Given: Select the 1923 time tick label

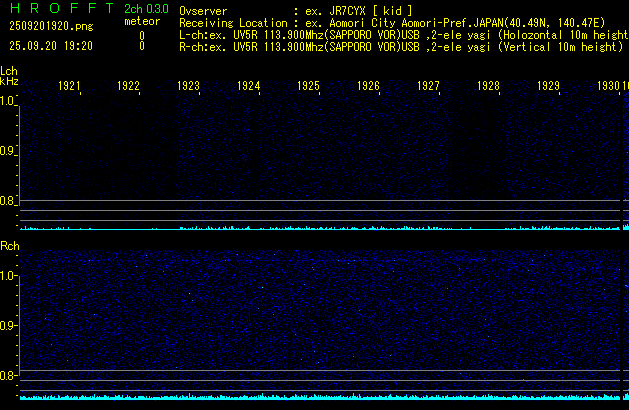Looking at the screenshot, I should click(x=189, y=87).
